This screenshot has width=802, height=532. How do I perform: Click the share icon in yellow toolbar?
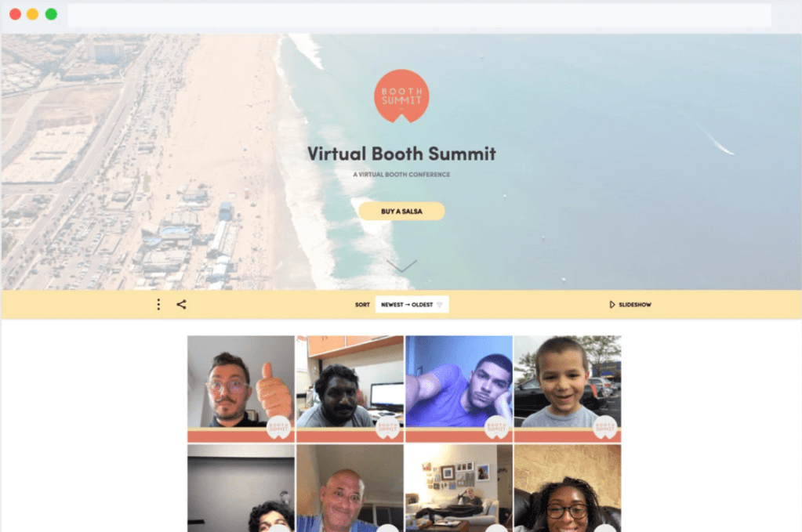181,304
